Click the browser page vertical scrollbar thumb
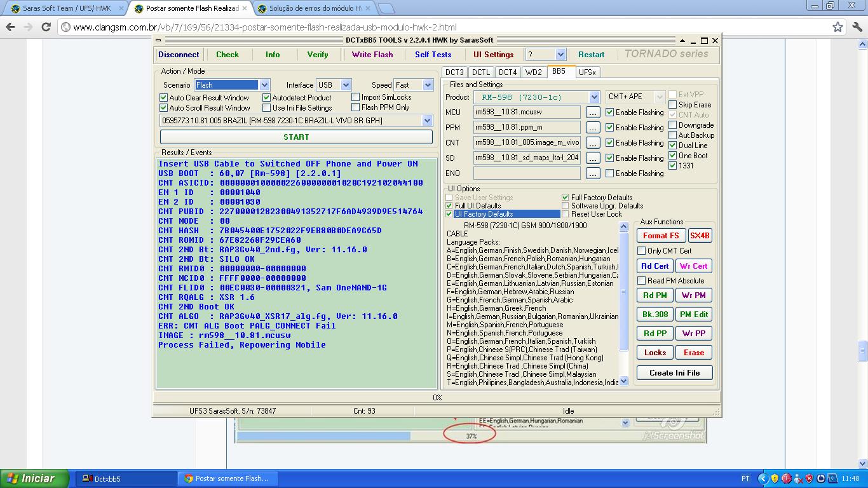Viewport: 868px width, 488px height. pos(862,351)
